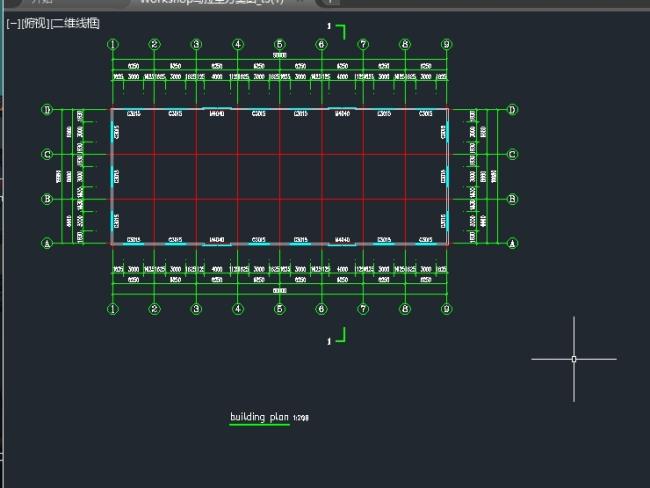Click axis bubble A on the left side
650x488 pixels.
coord(46,243)
